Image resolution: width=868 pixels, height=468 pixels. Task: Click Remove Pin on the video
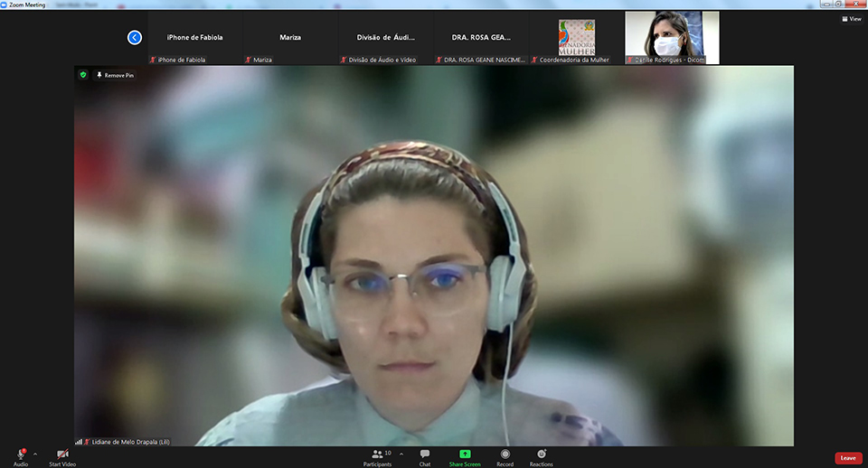[x=116, y=75]
